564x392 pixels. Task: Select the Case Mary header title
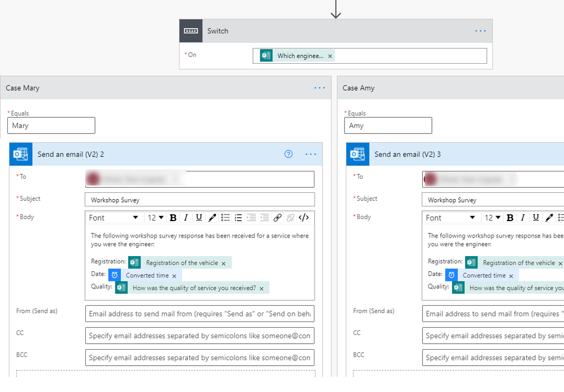(x=23, y=88)
